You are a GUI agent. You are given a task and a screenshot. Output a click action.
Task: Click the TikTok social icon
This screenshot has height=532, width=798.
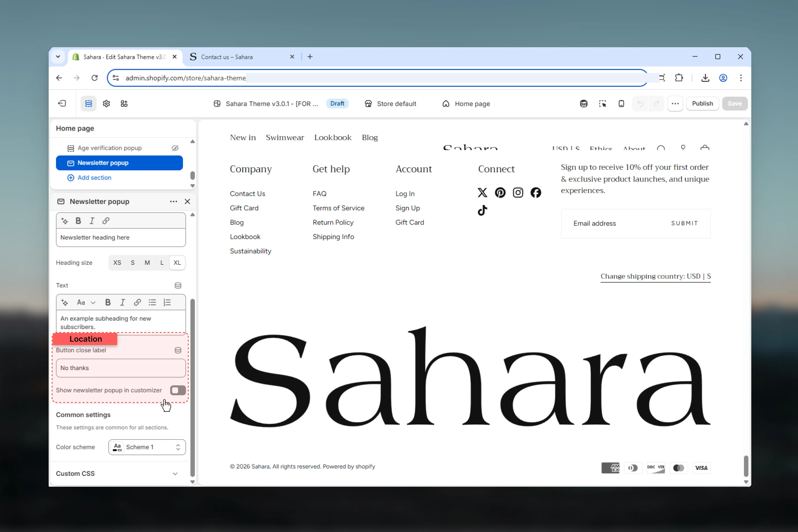click(x=482, y=210)
